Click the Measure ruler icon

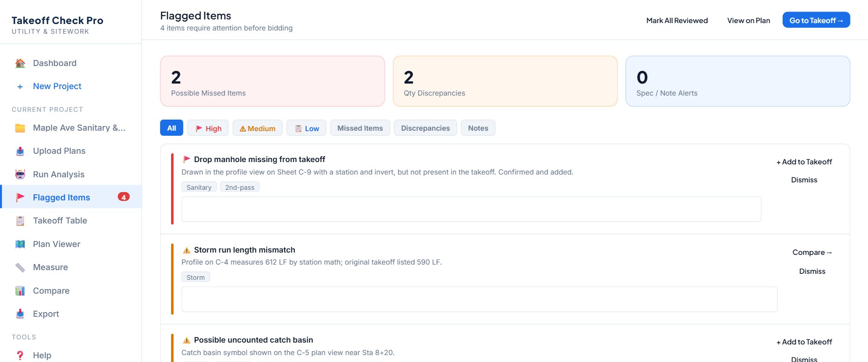[x=20, y=267]
